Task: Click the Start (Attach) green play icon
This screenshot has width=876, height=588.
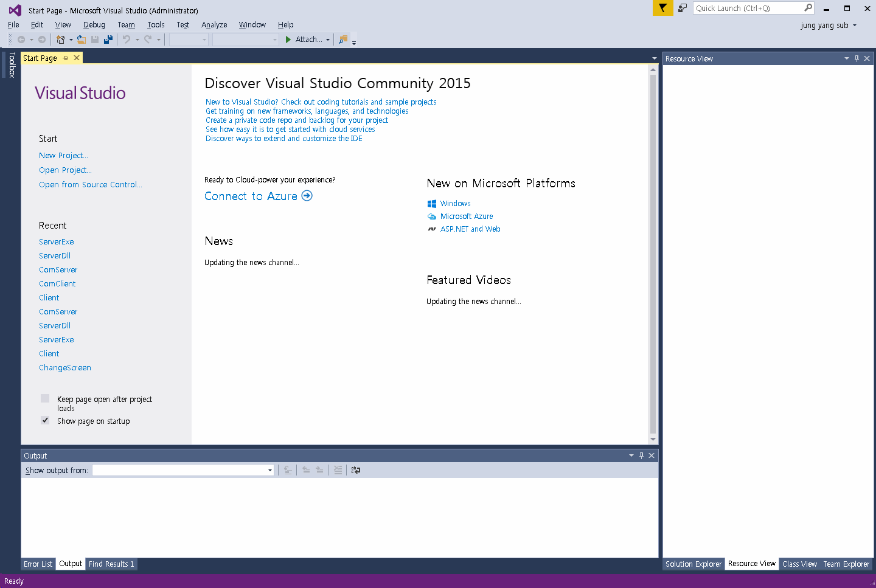Action: point(288,40)
